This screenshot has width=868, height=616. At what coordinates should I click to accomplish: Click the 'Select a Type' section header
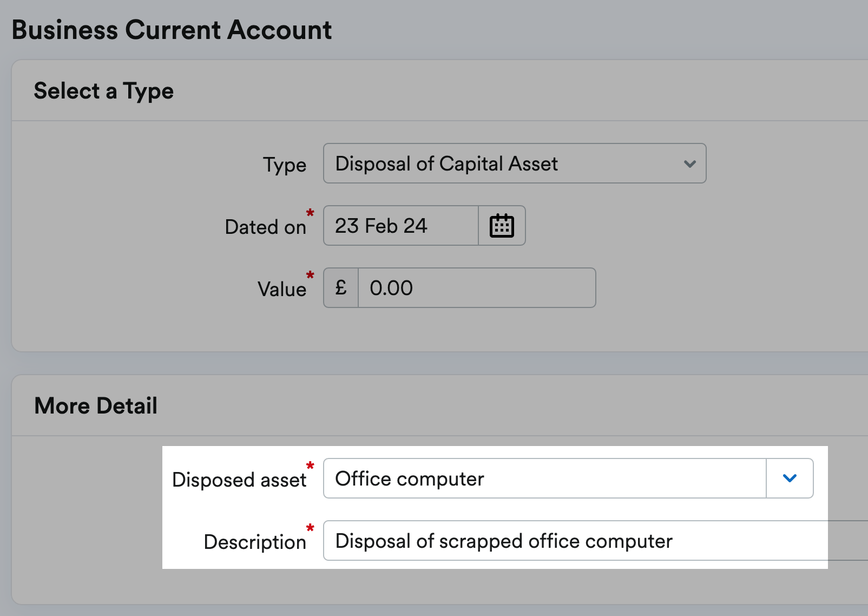104,91
